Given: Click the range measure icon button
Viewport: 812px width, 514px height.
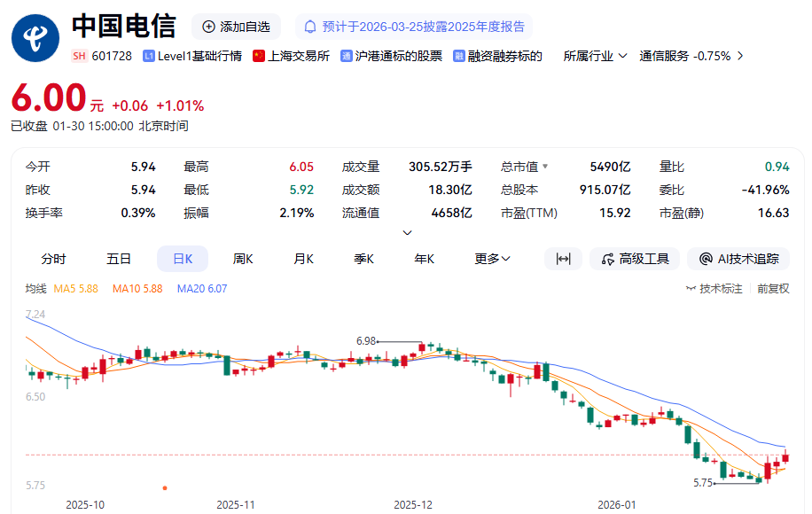Looking at the screenshot, I should [x=563, y=259].
